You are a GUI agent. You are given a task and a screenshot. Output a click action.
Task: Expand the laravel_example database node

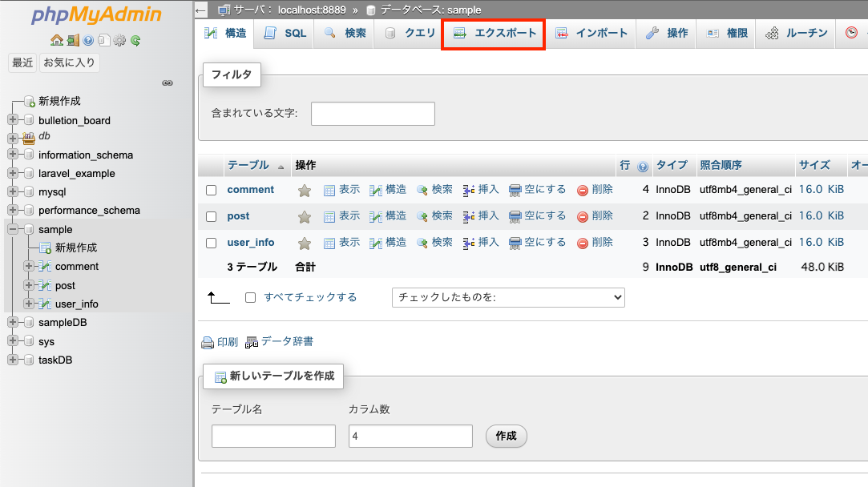[x=13, y=173]
